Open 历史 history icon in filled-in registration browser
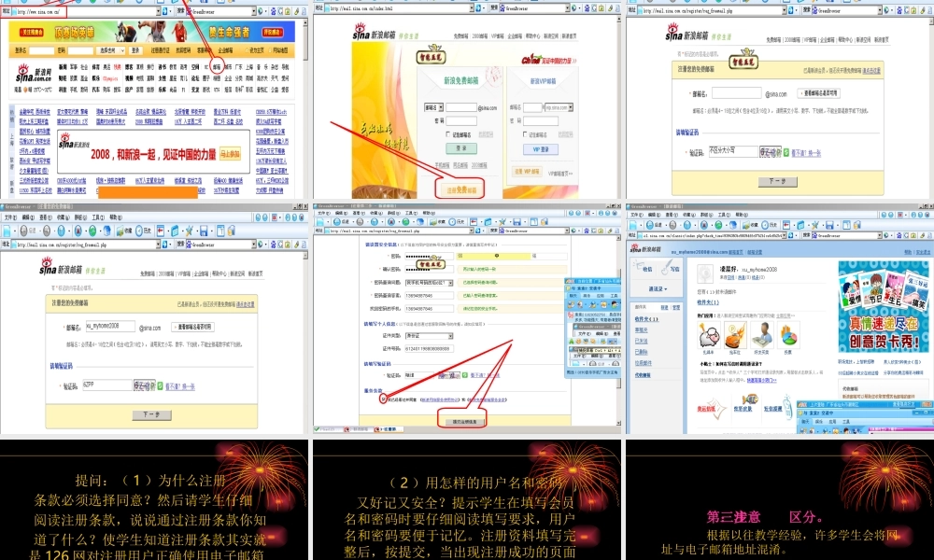Image resolution: width=934 pixels, height=560 pixels. pos(143,231)
